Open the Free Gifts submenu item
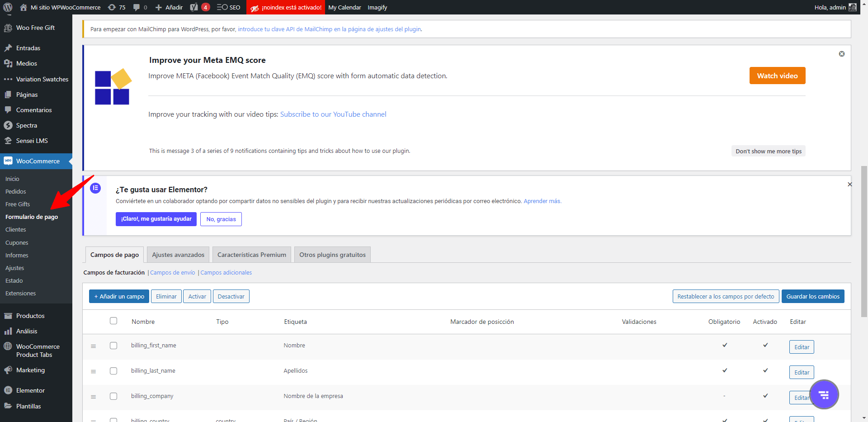The height and width of the screenshot is (422, 868). [18, 204]
